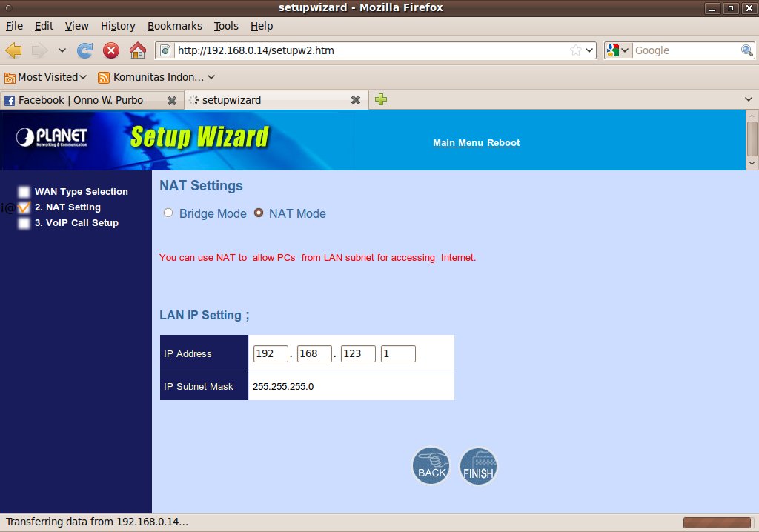Click fourth IP octet field showing 1
Screen dimensions: 759x532
(398, 354)
